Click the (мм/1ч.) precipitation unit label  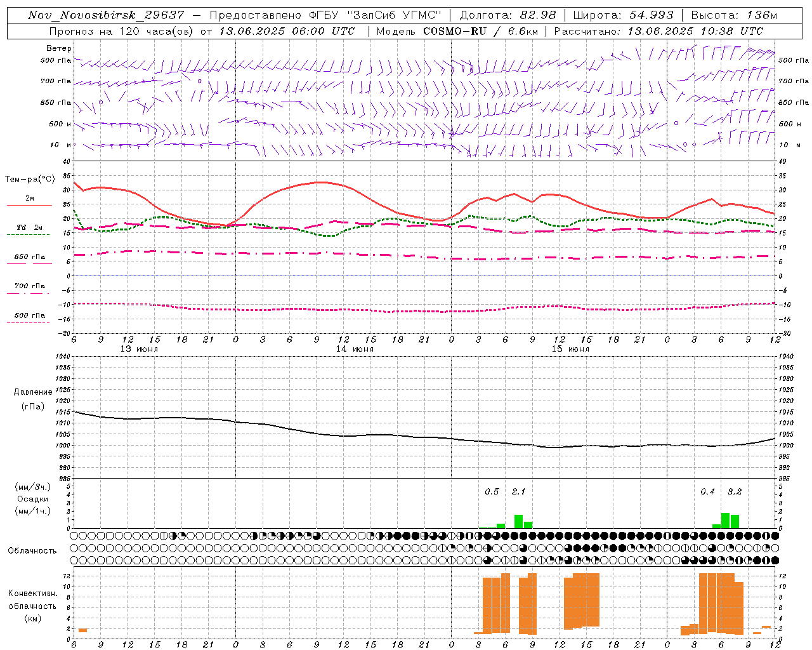pos(33,511)
